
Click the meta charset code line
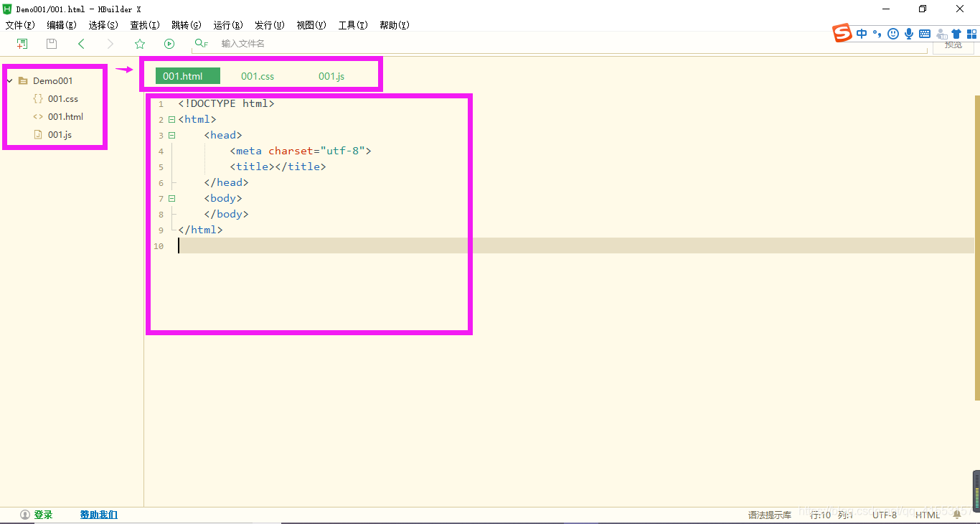(x=301, y=151)
